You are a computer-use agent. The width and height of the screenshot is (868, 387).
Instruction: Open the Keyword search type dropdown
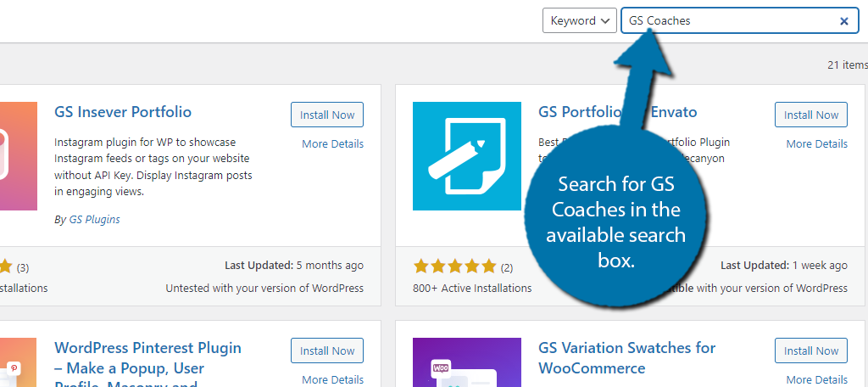pos(579,20)
